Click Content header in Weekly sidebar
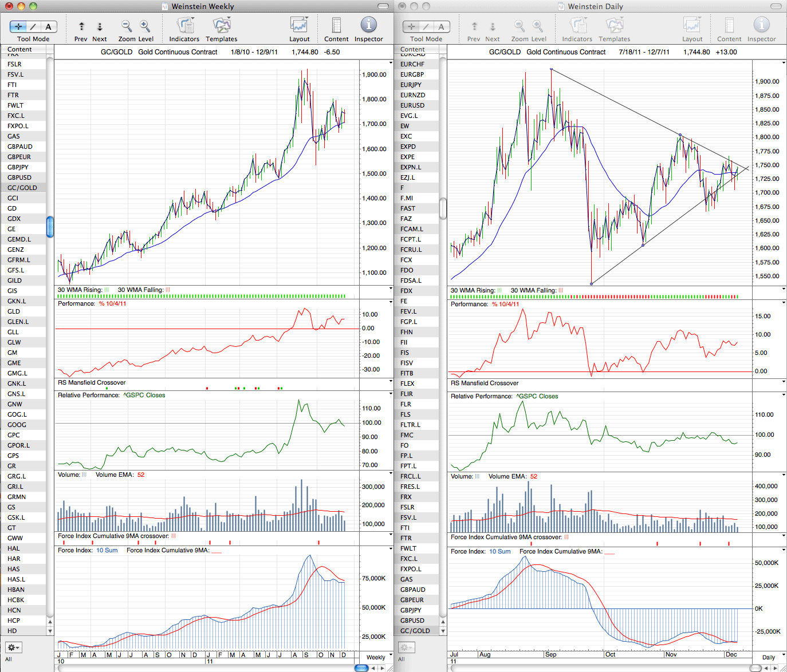The image size is (787, 672). coord(23,49)
